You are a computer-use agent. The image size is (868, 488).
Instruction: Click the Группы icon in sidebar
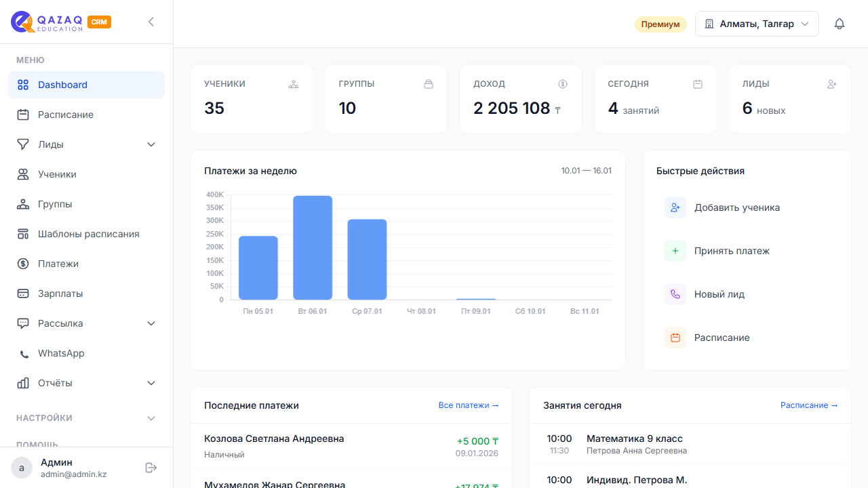click(x=23, y=204)
